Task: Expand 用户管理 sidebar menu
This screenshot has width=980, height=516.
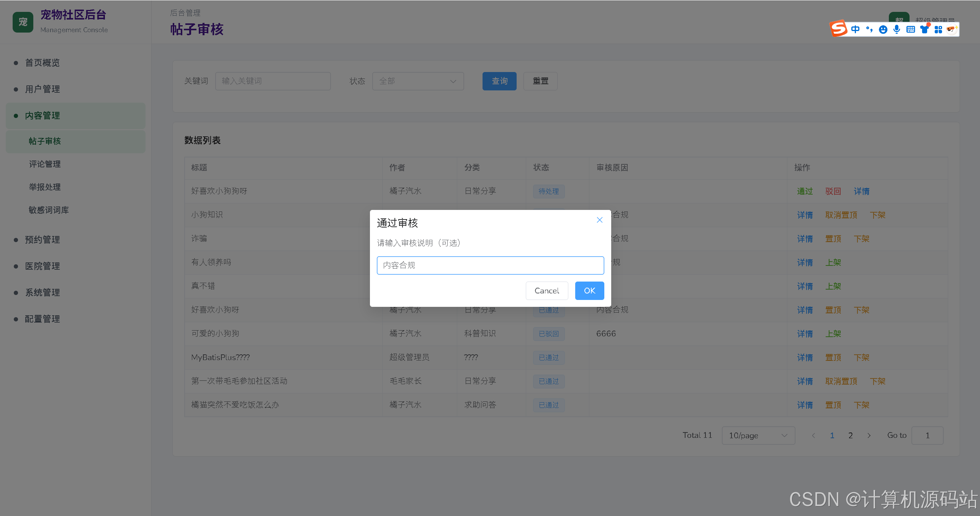Action: click(75, 89)
